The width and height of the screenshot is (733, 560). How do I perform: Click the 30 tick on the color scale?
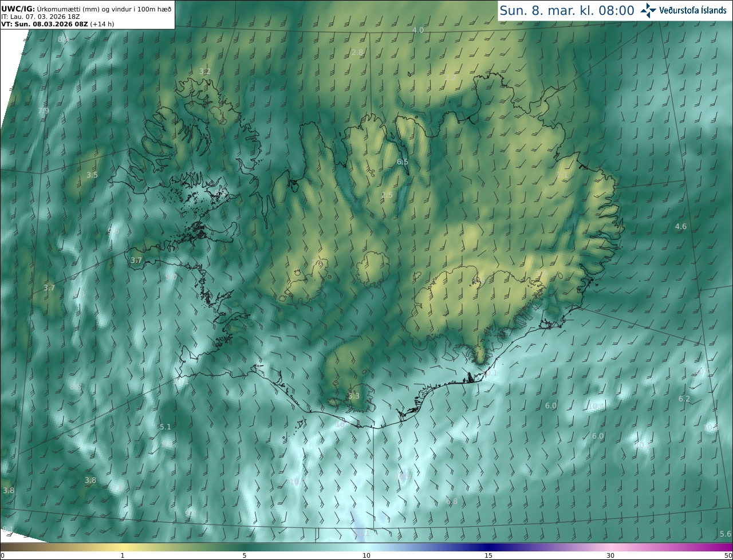point(610,555)
